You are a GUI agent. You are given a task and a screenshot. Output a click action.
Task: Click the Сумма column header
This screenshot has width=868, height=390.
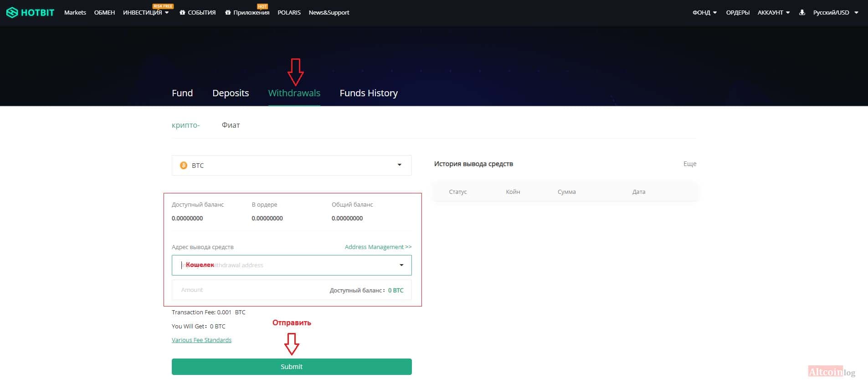pos(567,192)
